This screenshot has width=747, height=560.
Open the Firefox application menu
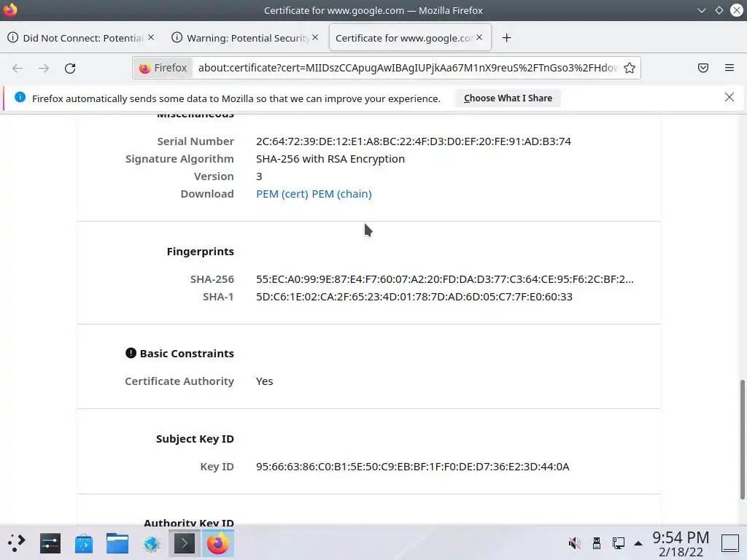pyautogui.click(x=729, y=68)
